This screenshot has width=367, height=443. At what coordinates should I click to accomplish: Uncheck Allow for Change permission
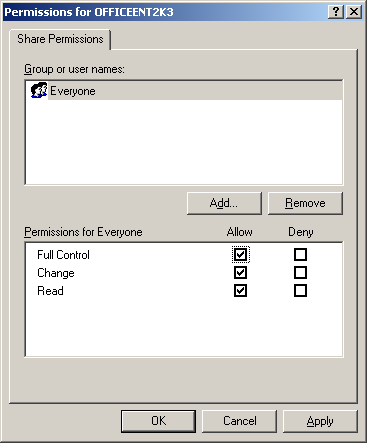240,273
